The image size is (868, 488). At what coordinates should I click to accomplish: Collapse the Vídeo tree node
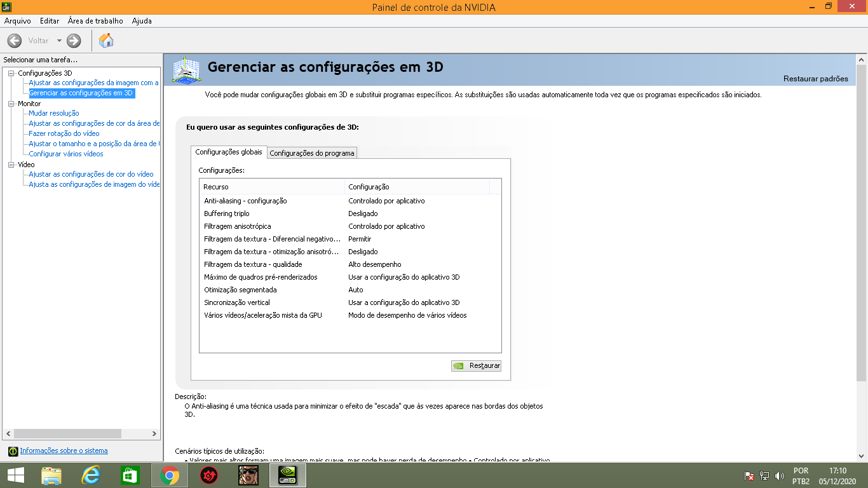(x=11, y=165)
